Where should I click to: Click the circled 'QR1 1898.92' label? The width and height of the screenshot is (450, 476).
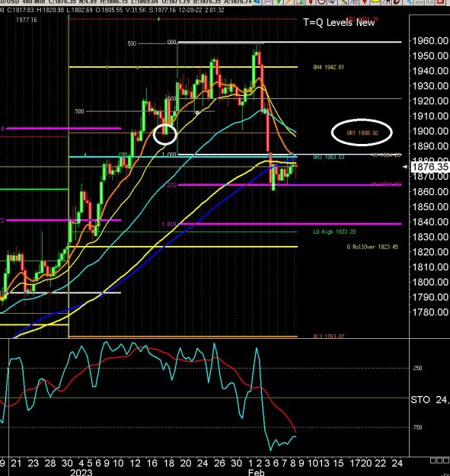pyautogui.click(x=362, y=133)
